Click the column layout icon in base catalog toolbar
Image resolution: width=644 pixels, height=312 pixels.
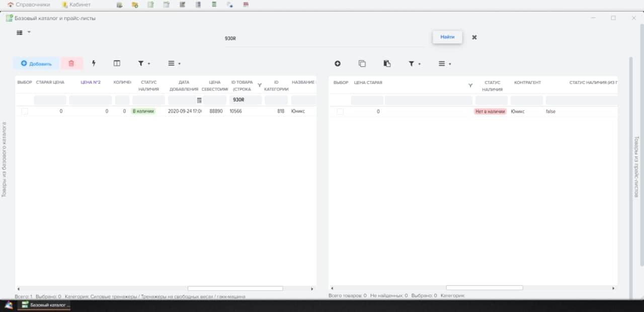click(117, 63)
